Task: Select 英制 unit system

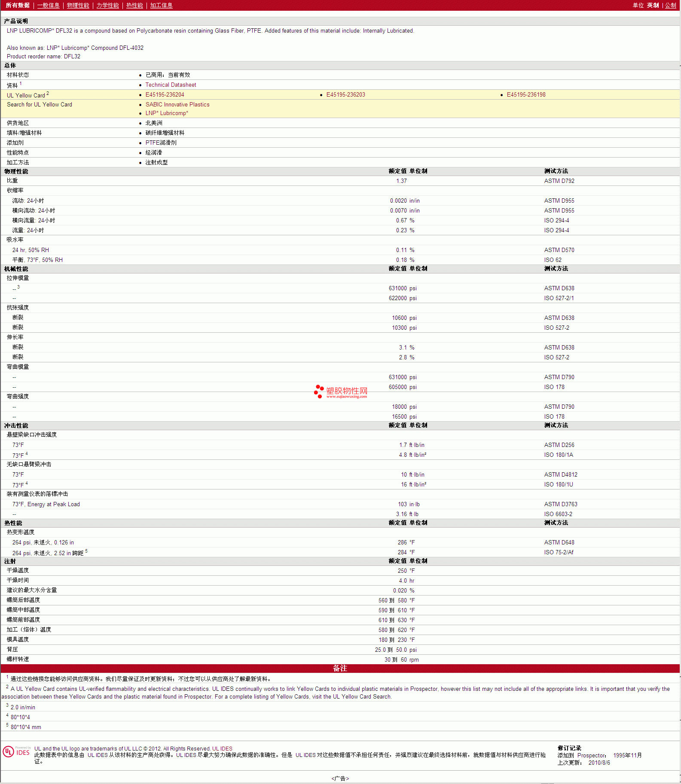Action: 653,5
